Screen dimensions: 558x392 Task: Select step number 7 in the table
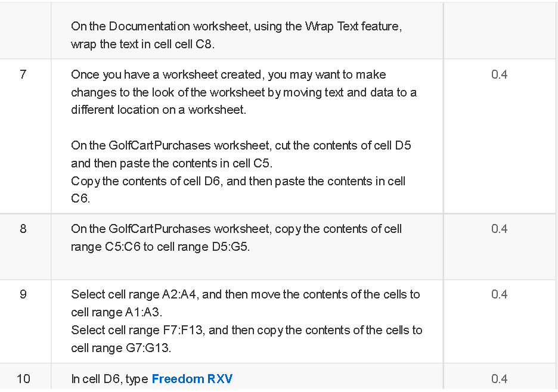click(23, 74)
